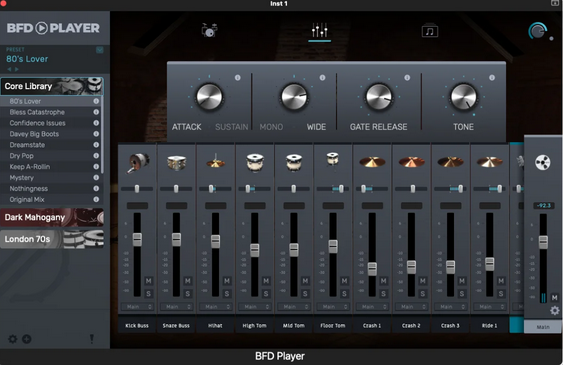Solo the Ride 1 channel
This screenshot has width=563, height=365.
point(501,294)
